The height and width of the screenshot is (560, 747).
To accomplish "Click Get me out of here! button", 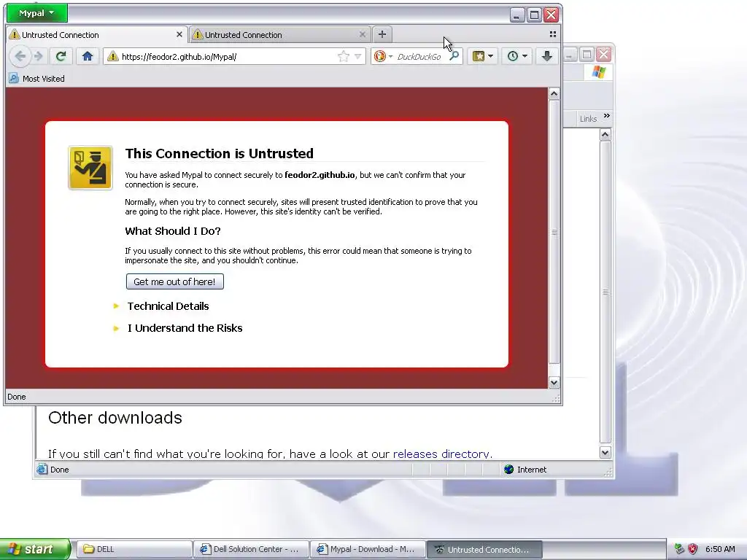I will coord(175,281).
